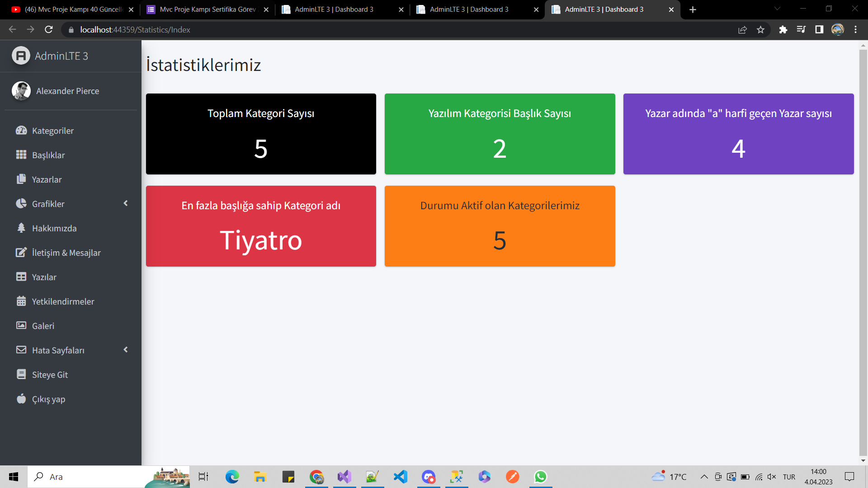Launch WhatsApp from the taskbar
Viewport: 868px width, 488px height.
541,477
